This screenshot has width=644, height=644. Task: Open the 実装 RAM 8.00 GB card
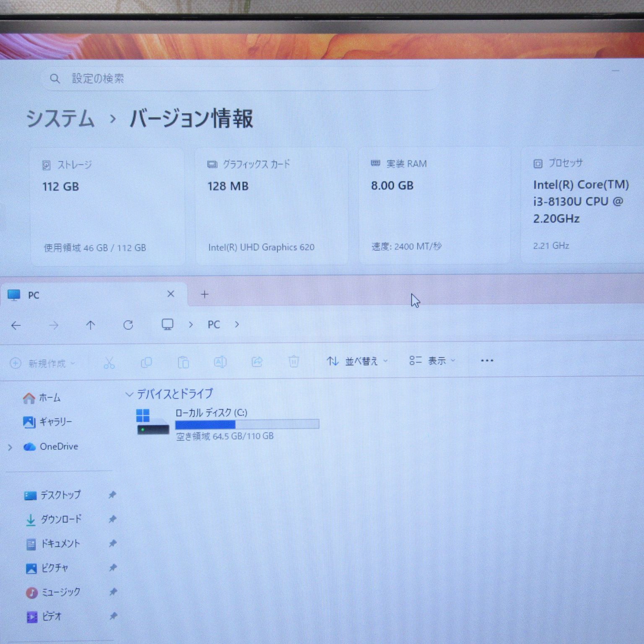point(434,206)
